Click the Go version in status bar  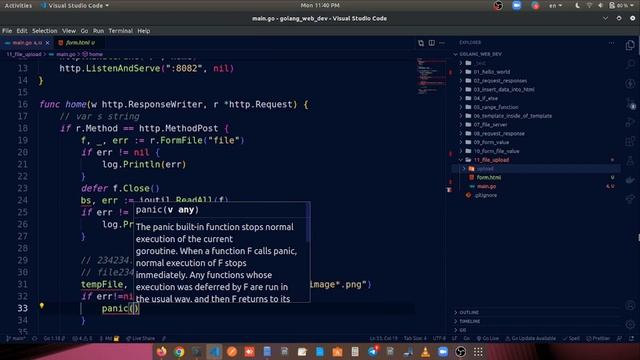tap(54, 338)
